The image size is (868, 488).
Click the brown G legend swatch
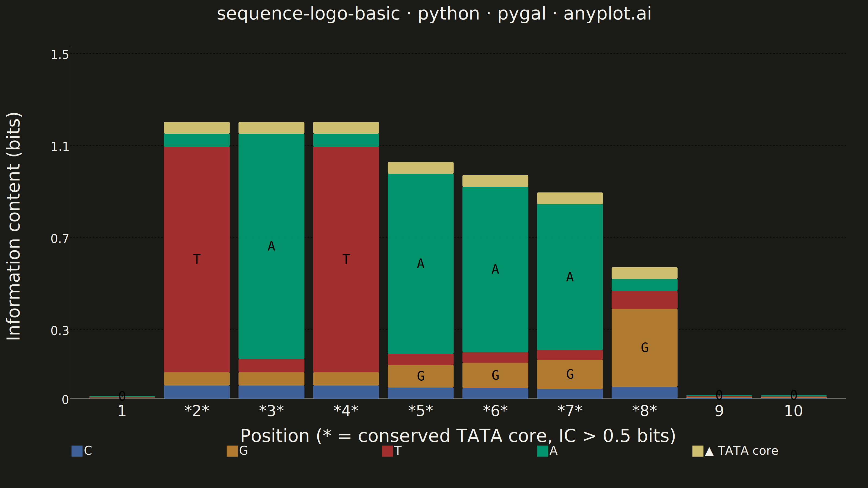point(232,451)
